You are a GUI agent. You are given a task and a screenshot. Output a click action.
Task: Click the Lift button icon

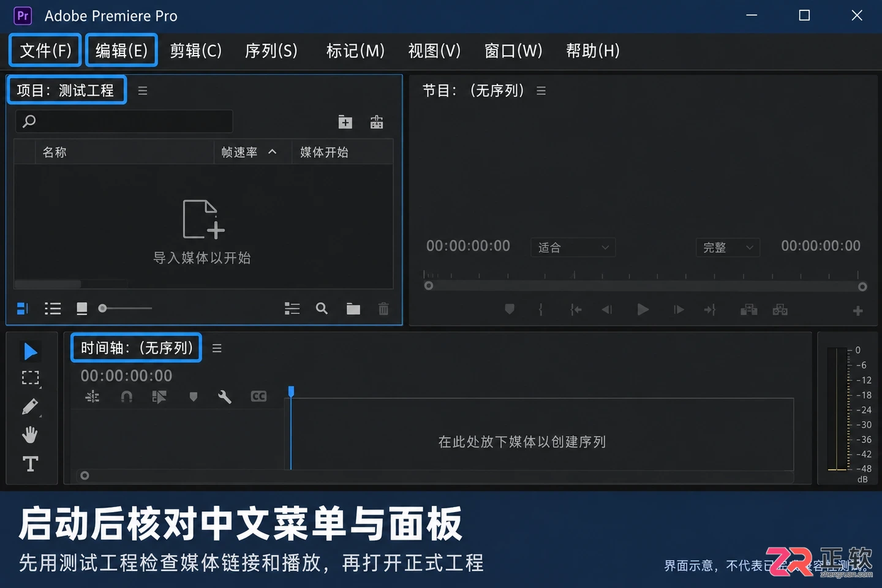pyautogui.click(x=748, y=310)
